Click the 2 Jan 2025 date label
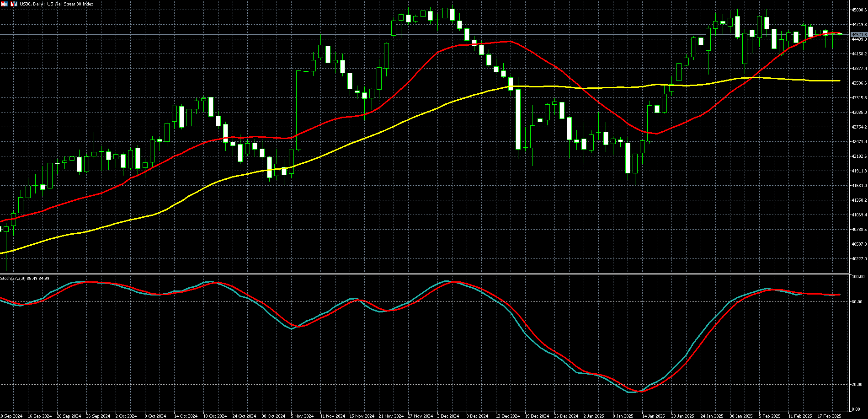This screenshot has width=868, height=419. tap(593, 416)
